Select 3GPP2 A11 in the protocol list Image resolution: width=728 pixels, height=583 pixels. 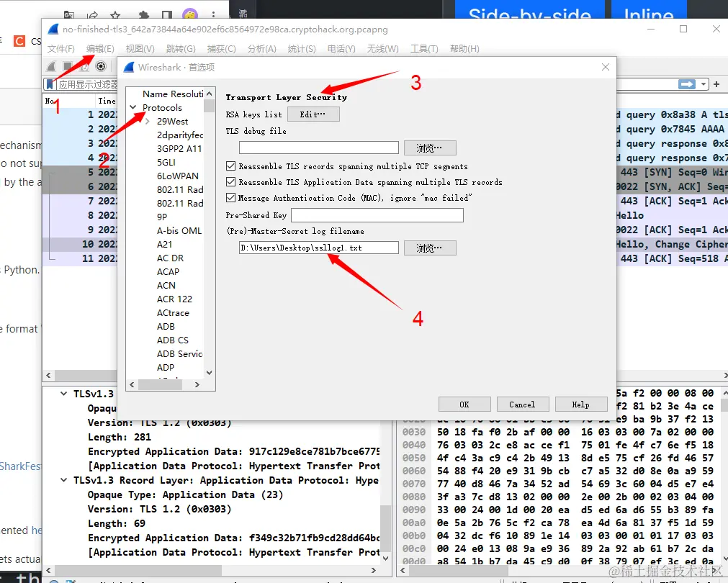click(x=179, y=148)
